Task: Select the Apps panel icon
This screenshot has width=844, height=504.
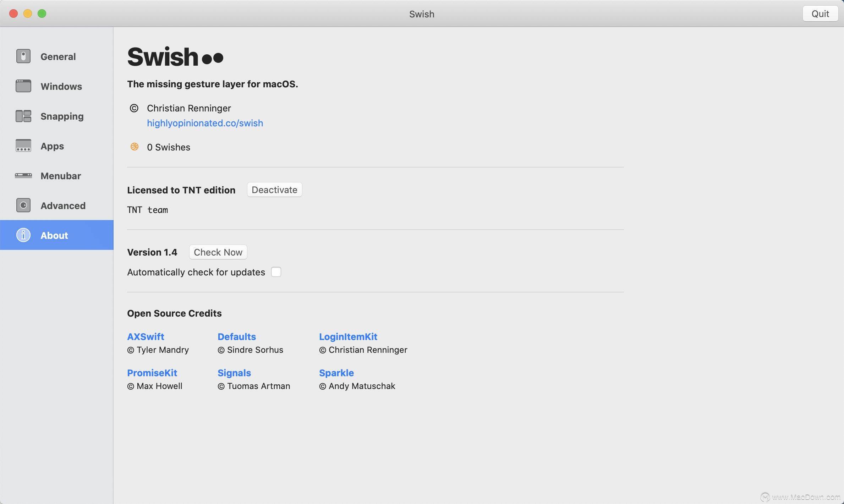Action: [x=23, y=145]
